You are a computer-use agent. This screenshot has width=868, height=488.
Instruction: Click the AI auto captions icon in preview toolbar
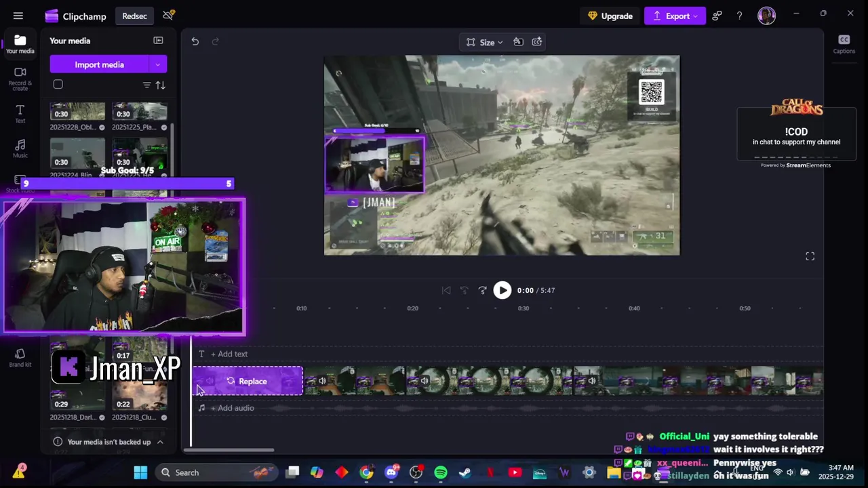[x=537, y=42]
